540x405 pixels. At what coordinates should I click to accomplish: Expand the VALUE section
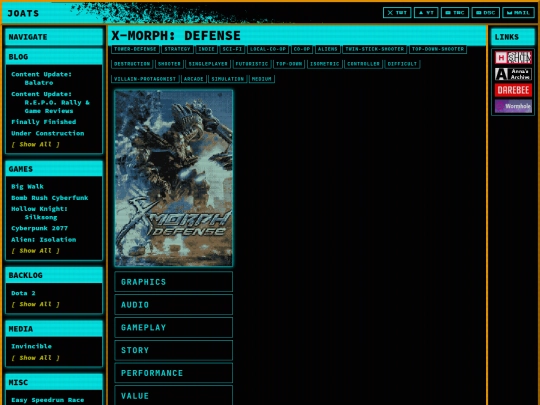pos(174,395)
